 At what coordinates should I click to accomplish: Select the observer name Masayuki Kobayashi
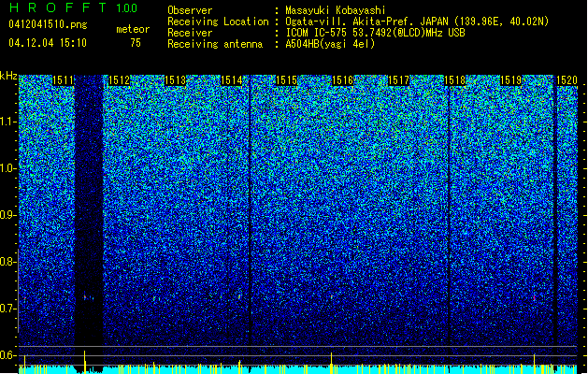coord(336,10)
